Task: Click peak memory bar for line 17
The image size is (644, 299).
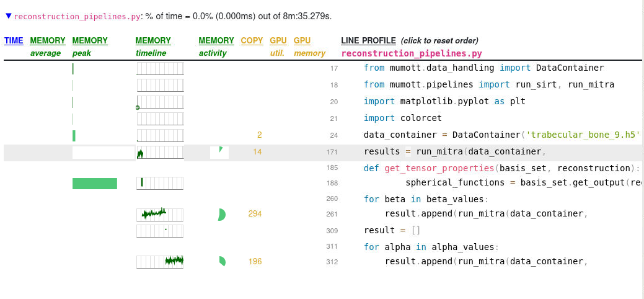Action: coord(73,69)
